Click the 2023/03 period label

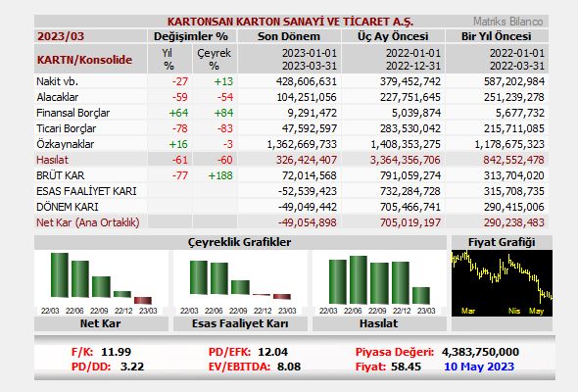[61, 36]
